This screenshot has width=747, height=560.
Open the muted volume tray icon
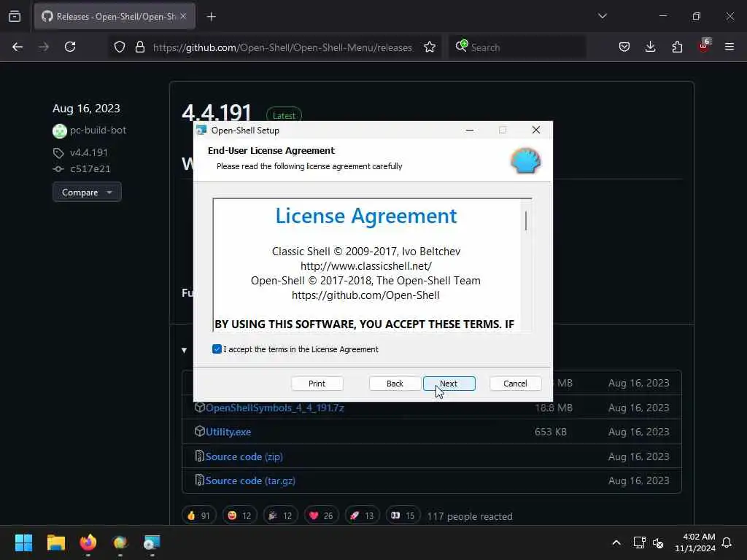(x=658, y=542)
